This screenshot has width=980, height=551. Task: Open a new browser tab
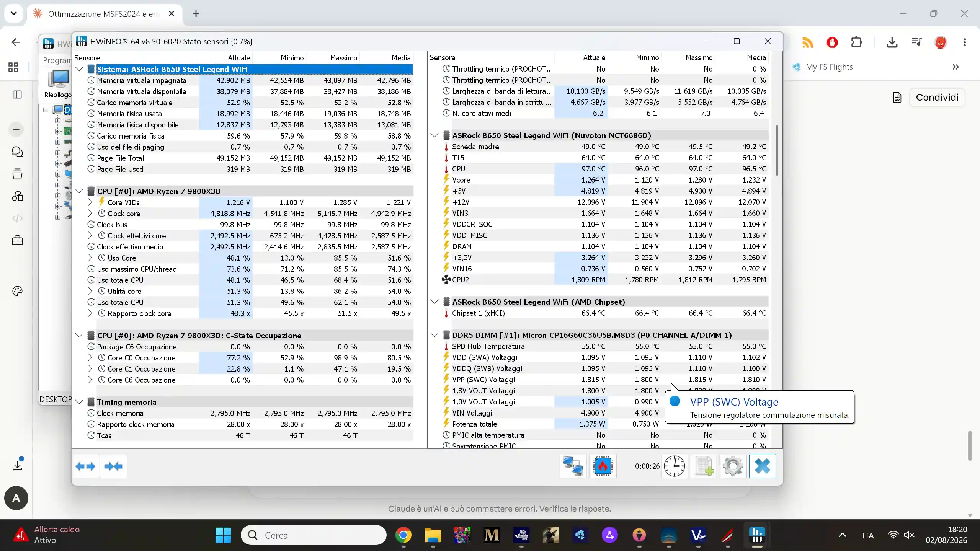click(196, 14)
